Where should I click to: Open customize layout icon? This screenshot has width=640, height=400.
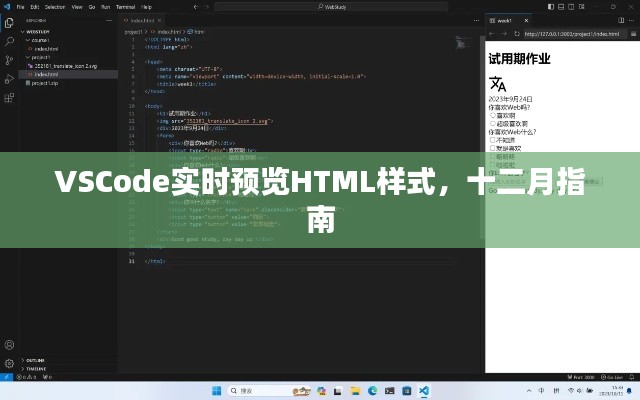582,7
